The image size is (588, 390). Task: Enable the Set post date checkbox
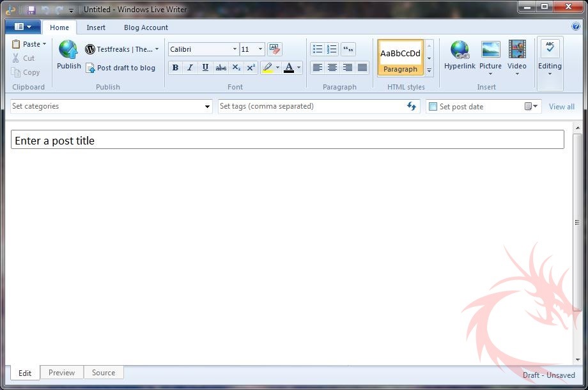[x=433, y=107]
